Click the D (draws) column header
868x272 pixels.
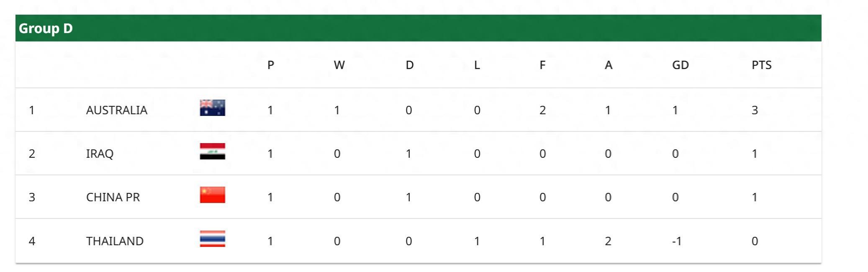pos(409,65)
